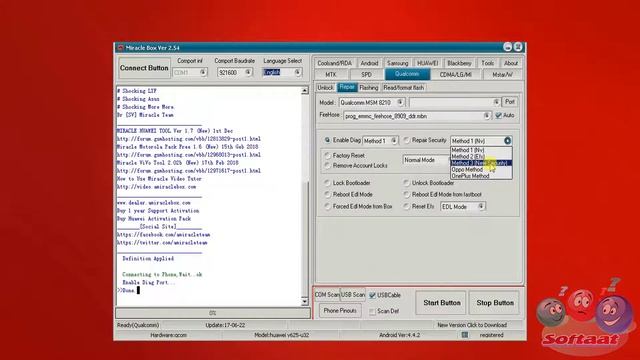Choose Oppo Method list item
Screen dimensions: 640x360
tap(481, 169)
